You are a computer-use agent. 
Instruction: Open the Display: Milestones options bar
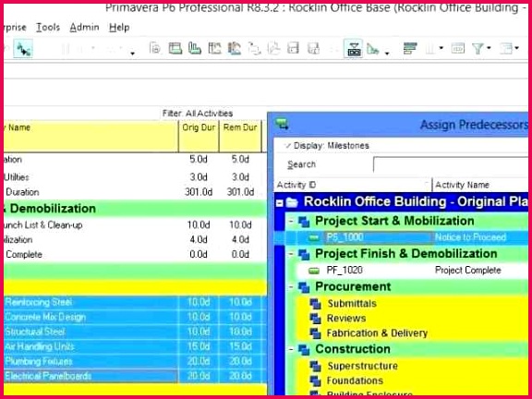point(401,146)
